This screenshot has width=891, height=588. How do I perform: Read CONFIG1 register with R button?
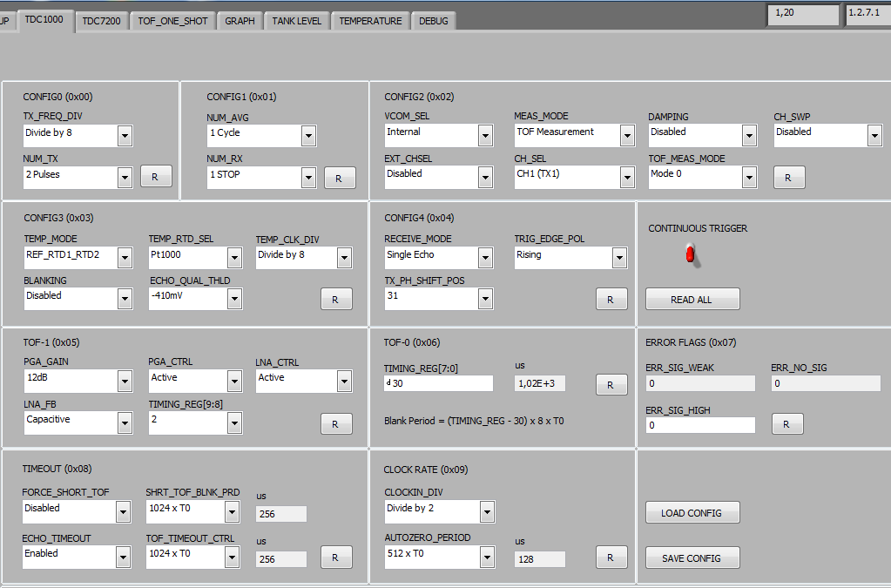point(339,178)
